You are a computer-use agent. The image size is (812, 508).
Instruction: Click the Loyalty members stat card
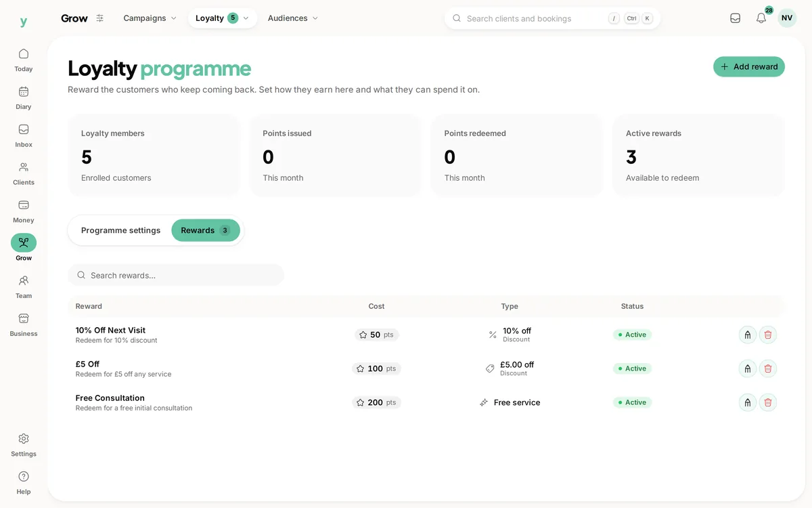point(154,156)
